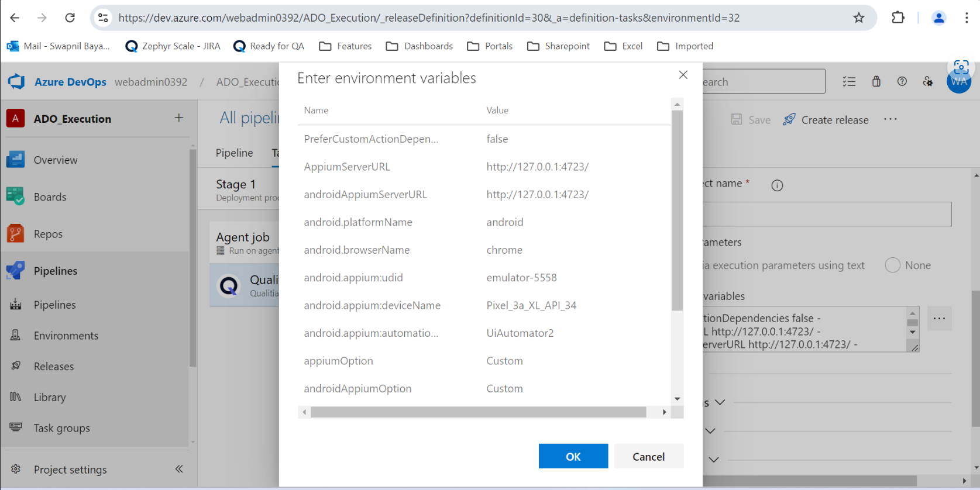Image resolution: width=980 pixels, height=490 pixels.
Task: Click the info icon beside project name
Action: tap(777, 185)
